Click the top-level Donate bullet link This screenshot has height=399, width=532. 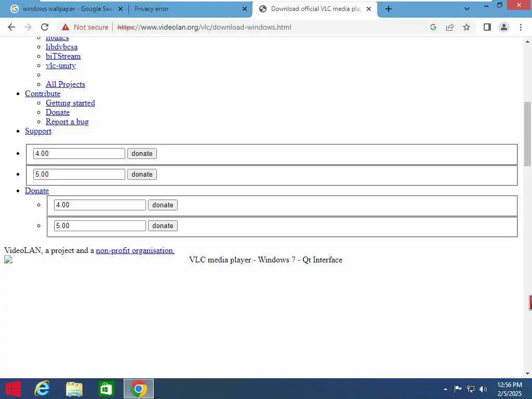[37, 191]
